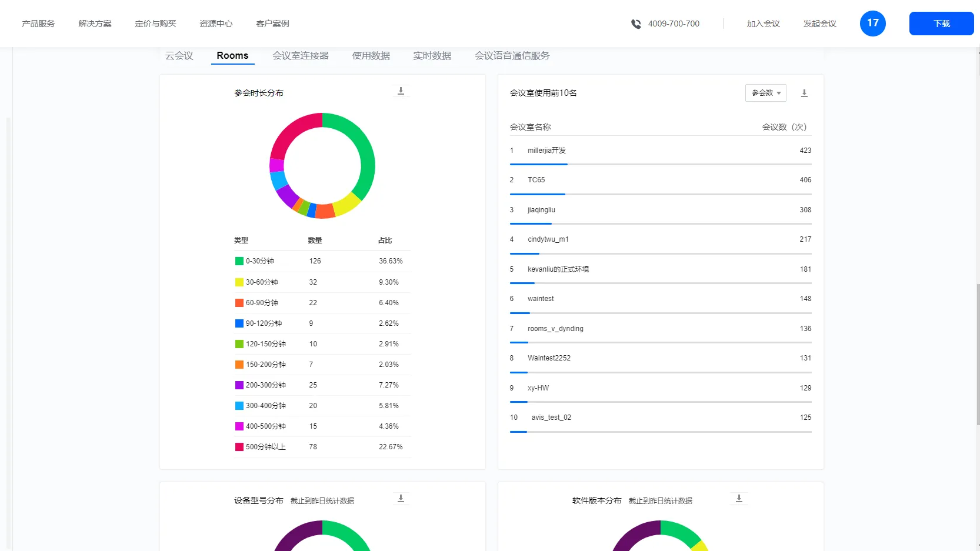
Task: Switch to the 使用数据 tab
Action: [x=371, y=55]
